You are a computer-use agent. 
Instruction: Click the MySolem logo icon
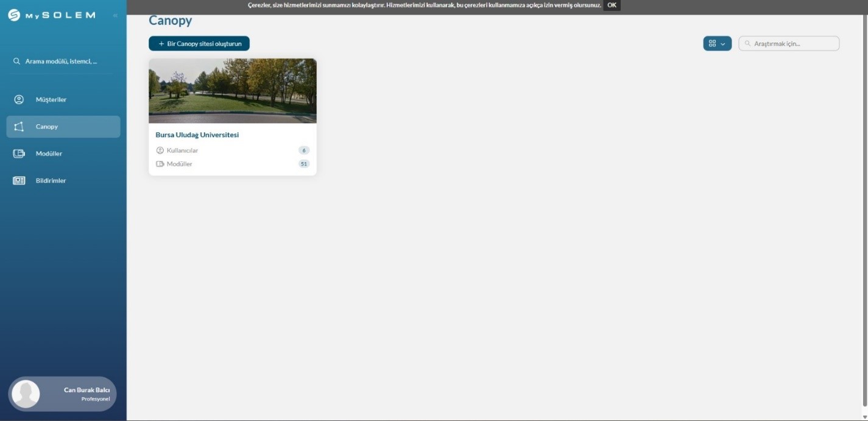[14, 15]
